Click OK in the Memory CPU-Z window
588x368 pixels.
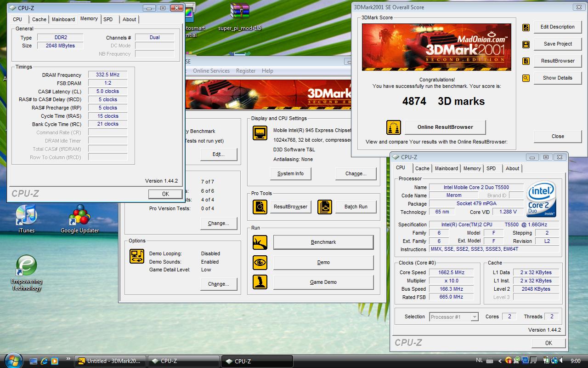coord(166,194)
